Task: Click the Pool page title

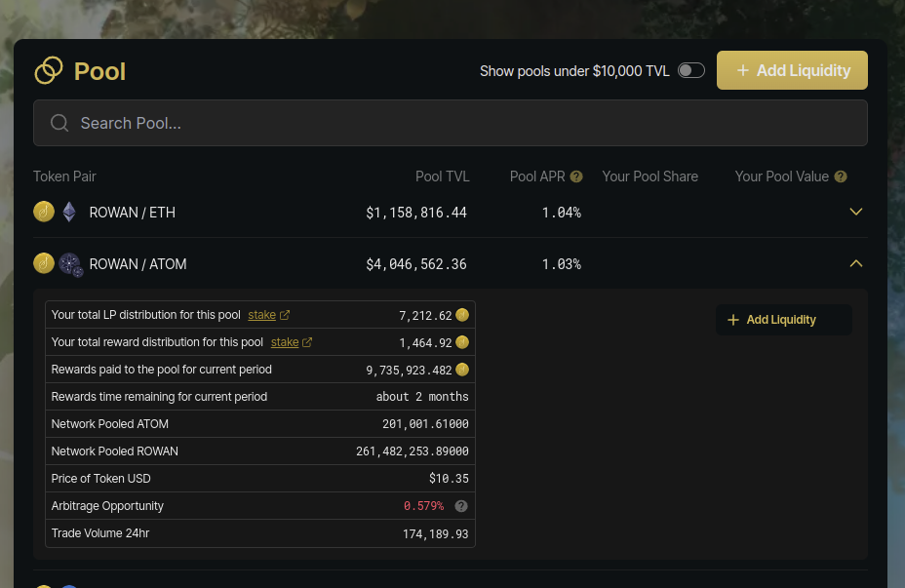Action: [99, 71]
